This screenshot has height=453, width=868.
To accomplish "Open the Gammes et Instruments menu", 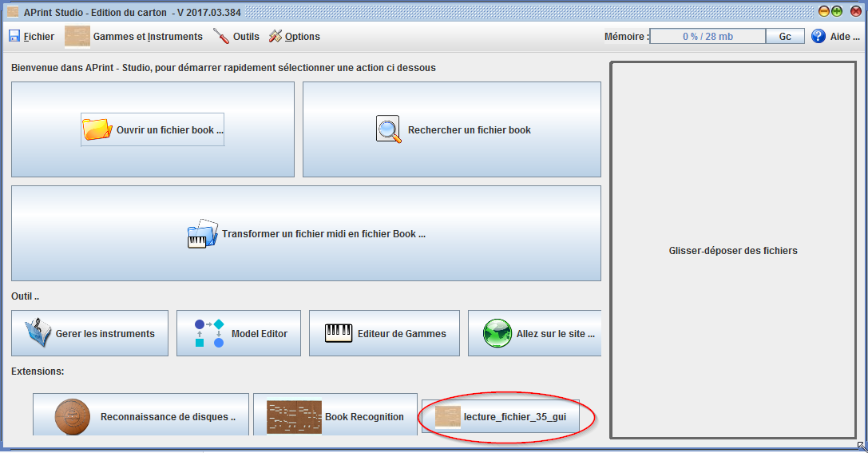I will 133,37.
